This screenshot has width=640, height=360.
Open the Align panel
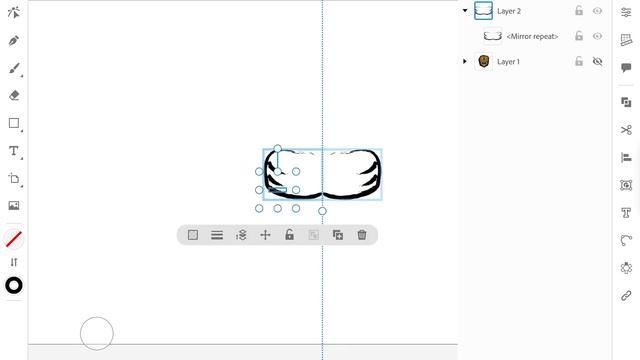(626, 157)
